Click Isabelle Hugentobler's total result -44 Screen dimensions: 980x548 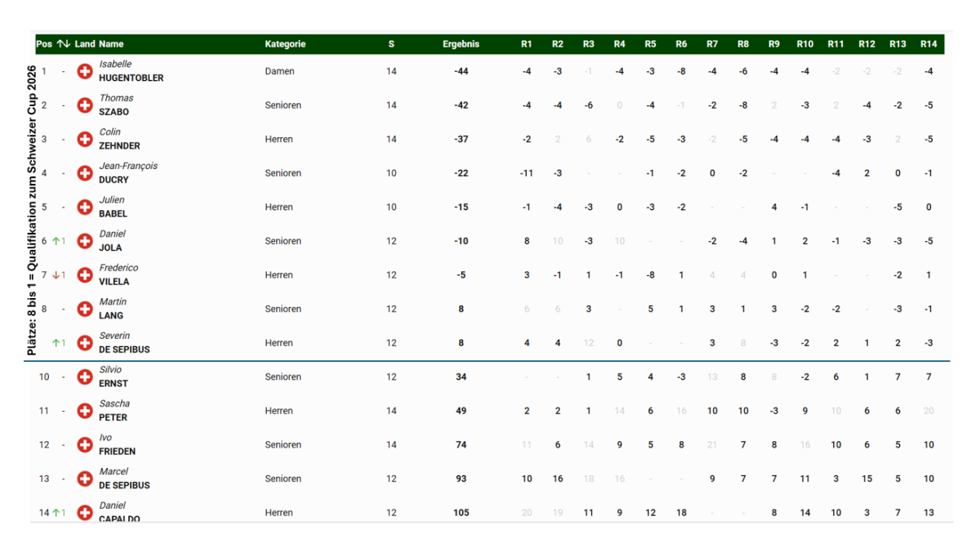[x=461, y=72]
